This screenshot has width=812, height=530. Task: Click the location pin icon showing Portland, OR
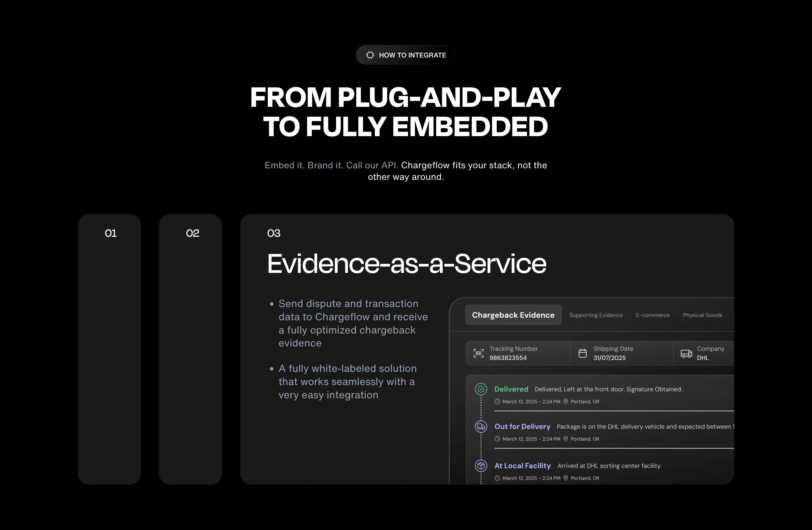(x=565, y=401)
